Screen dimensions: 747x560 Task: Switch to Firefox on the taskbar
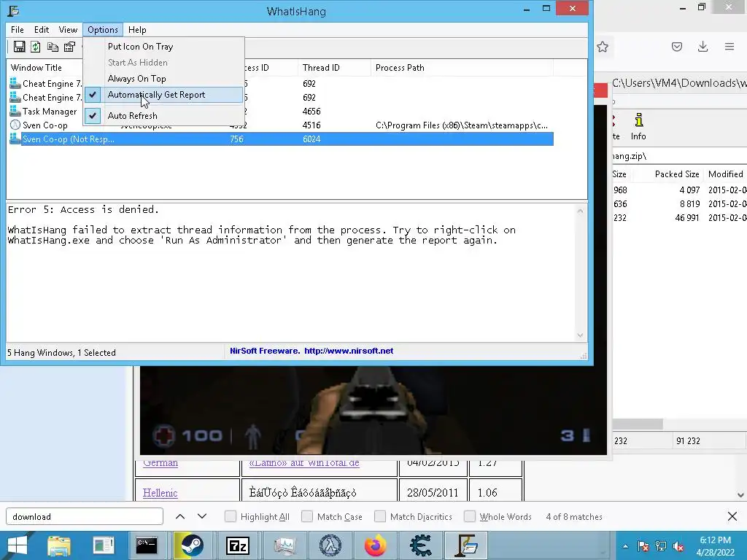click(376, 545)
